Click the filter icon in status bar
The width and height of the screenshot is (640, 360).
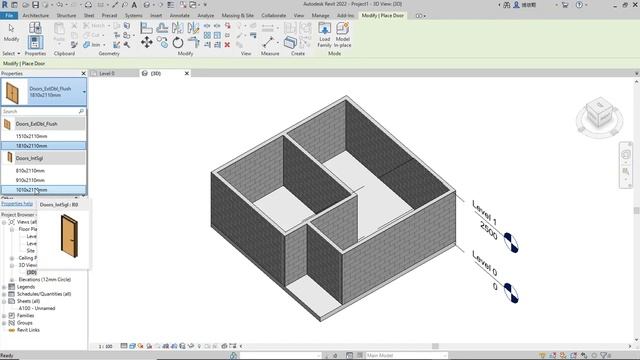603,356
